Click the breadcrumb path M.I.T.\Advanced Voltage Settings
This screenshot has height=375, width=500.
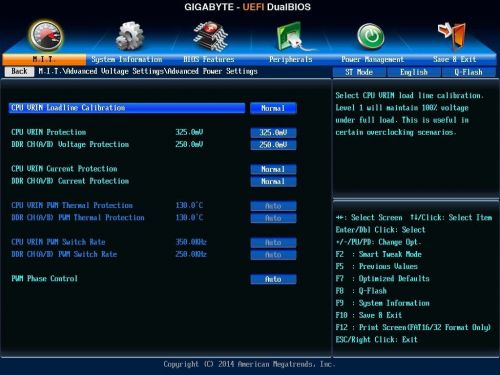pyautogui.click(x=101, y=71)
